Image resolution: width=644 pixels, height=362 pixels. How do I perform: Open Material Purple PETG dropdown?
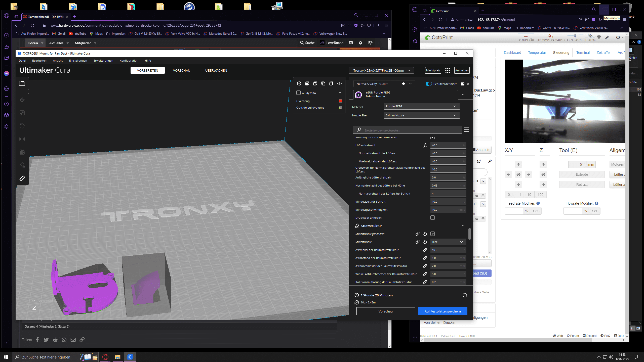pos(422,106)
